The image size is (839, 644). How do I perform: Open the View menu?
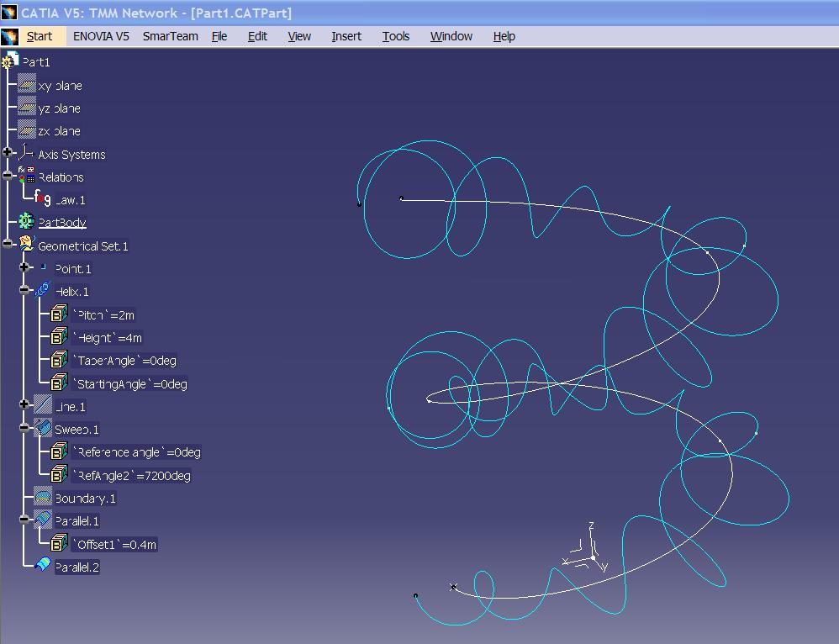pyautogui.click(x=299, y=36)
